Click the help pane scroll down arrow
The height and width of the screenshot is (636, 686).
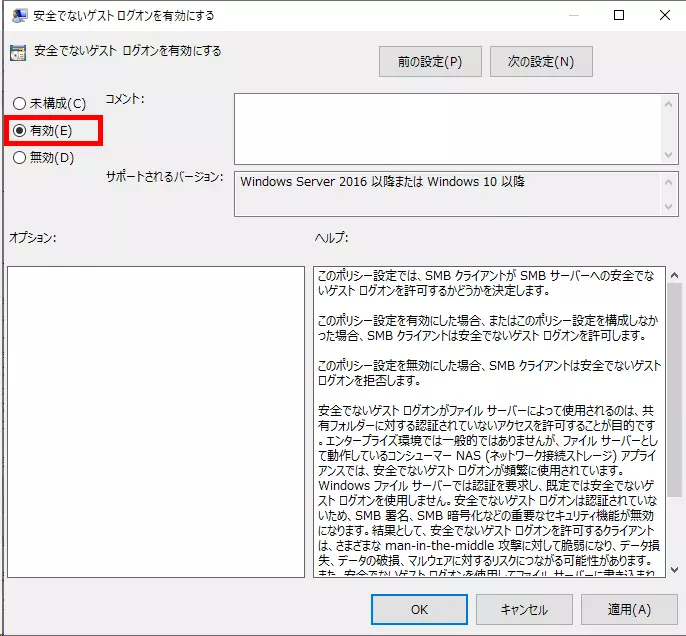click(x=674, y=570)
